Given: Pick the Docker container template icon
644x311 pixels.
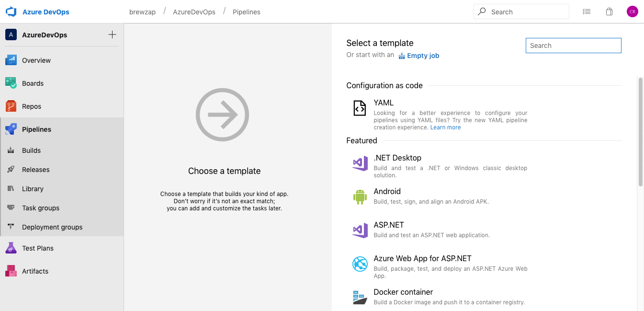Looking at the screenshot, I should point(360,297).
